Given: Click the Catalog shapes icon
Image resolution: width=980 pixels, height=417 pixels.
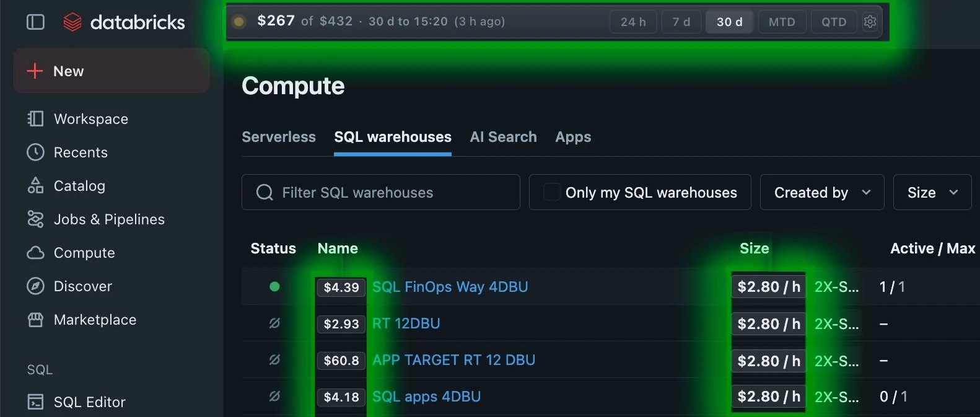Looking at the screenshot, I should pos(35,186).
